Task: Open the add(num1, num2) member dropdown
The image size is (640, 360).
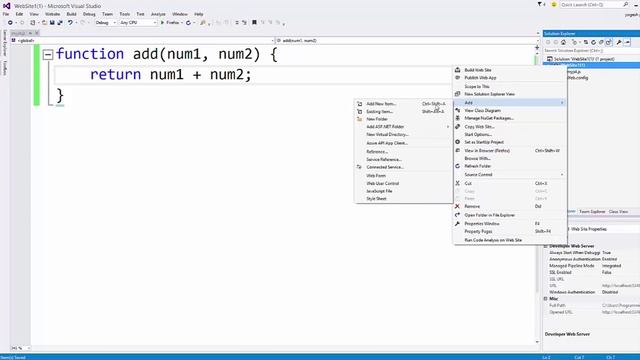Action: click(406, 40)
